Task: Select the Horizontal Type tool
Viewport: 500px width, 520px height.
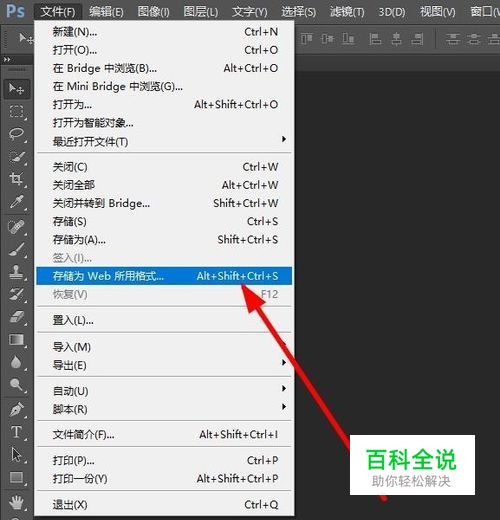Action: pos(16,432)
